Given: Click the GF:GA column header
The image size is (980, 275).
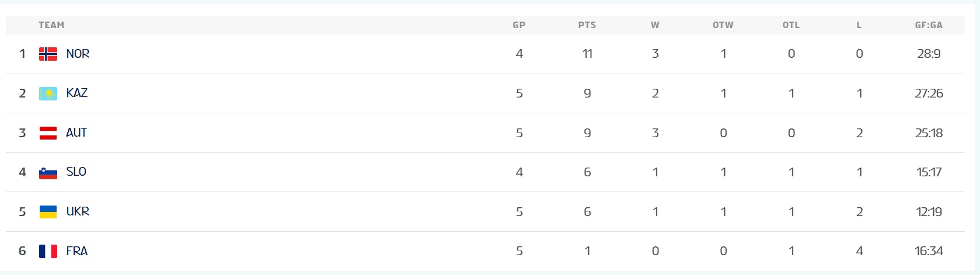Looking at the screenshot, I should 929,25.
